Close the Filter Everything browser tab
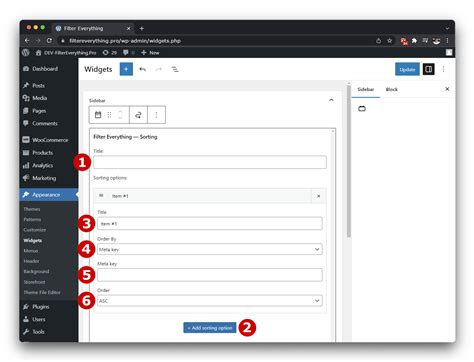The width and height of the screenshot is (474, 362). click(x=128, y=29)
